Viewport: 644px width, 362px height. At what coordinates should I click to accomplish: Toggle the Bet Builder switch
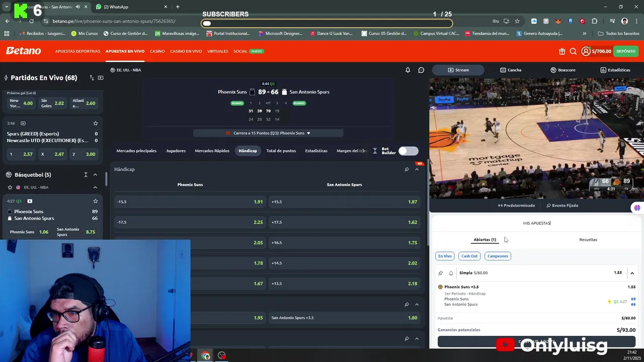pyautogui.click(x=408, y=151)
